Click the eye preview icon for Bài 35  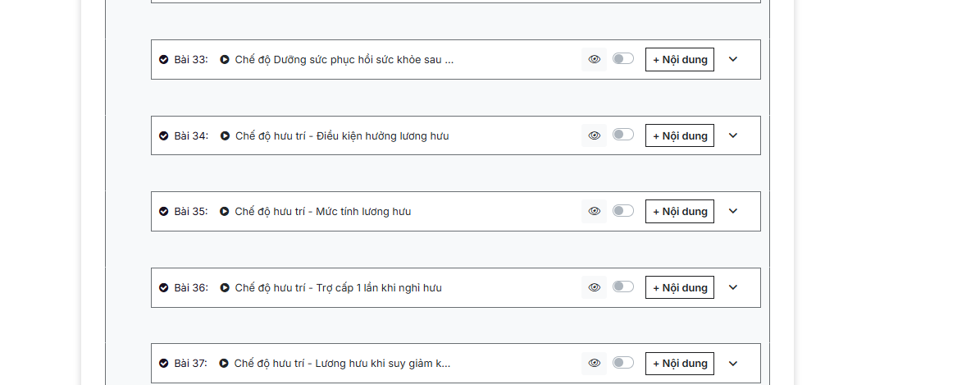[x=595, y=211]
